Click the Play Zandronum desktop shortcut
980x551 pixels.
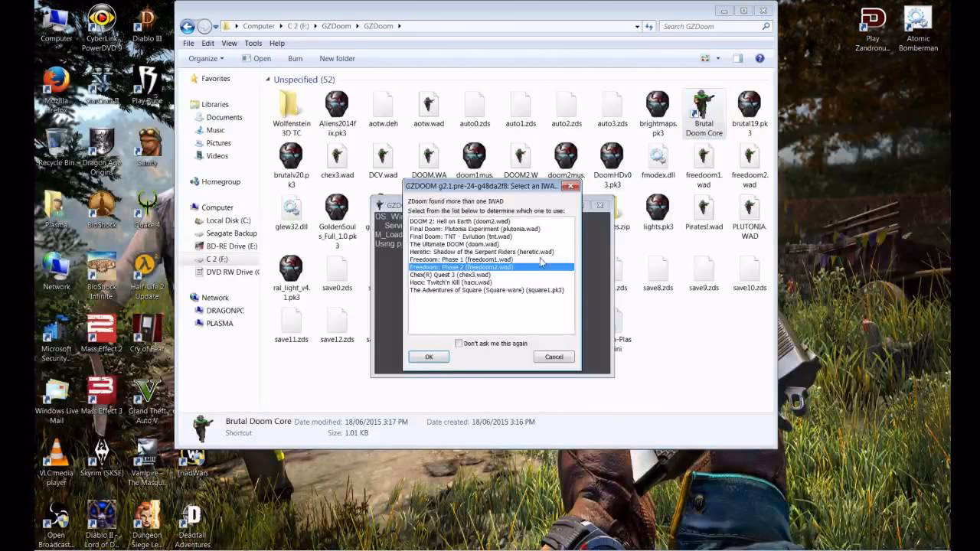pyautogui.click(x=873, y=29)
